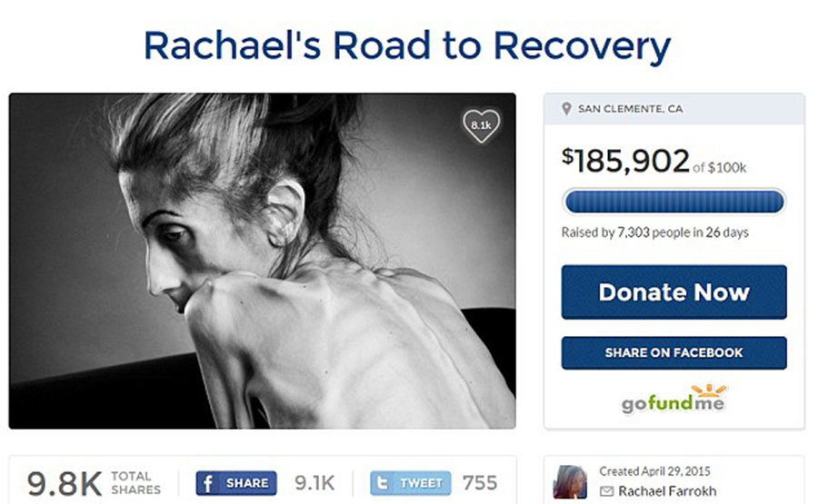Click the Twitter bird icon
The height and width of the screenshot is (504, 818).
click(383, 483)
